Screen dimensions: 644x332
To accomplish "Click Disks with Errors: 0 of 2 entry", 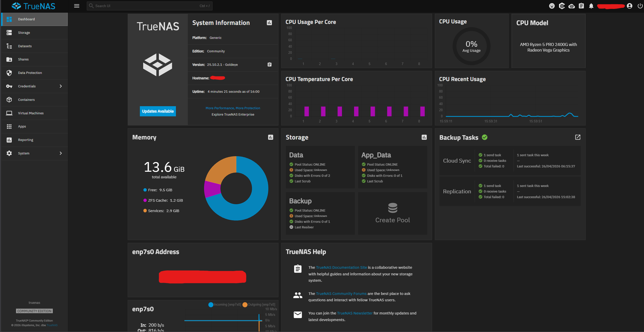I will coord(310,176).
